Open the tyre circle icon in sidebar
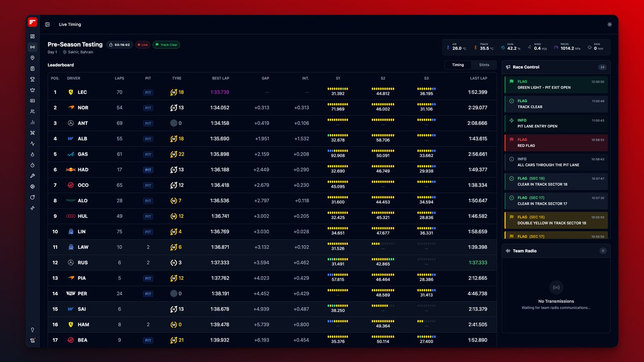This screenshot has width=644, height=362. point(33,197)
